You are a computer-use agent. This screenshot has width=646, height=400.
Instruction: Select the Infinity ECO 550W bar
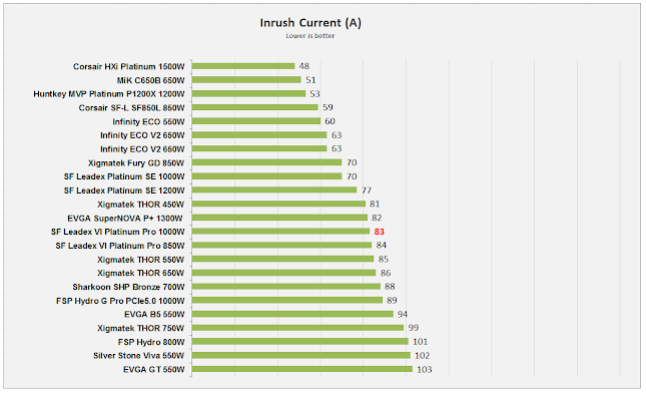[255, 121]
